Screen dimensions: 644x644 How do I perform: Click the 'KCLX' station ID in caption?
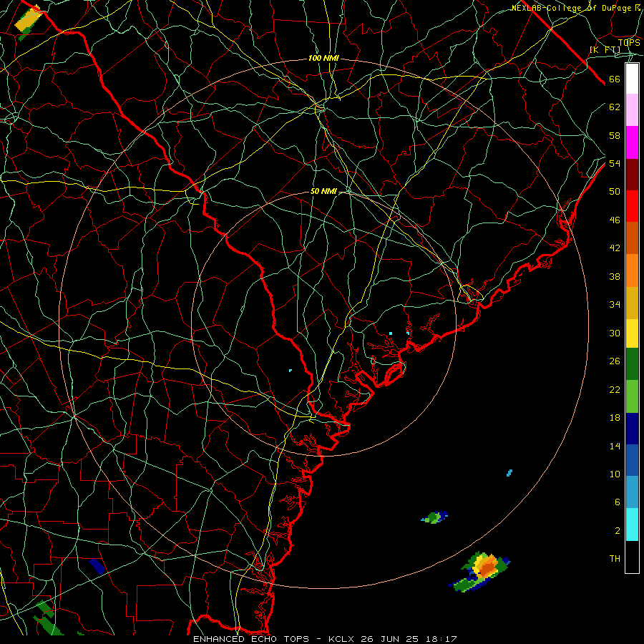pos(342,639)
